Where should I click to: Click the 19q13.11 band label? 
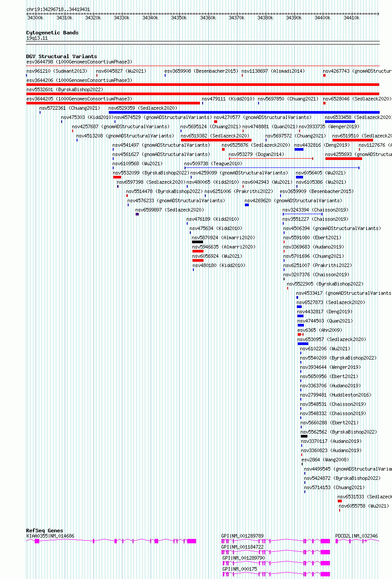(x=37, y=38)
